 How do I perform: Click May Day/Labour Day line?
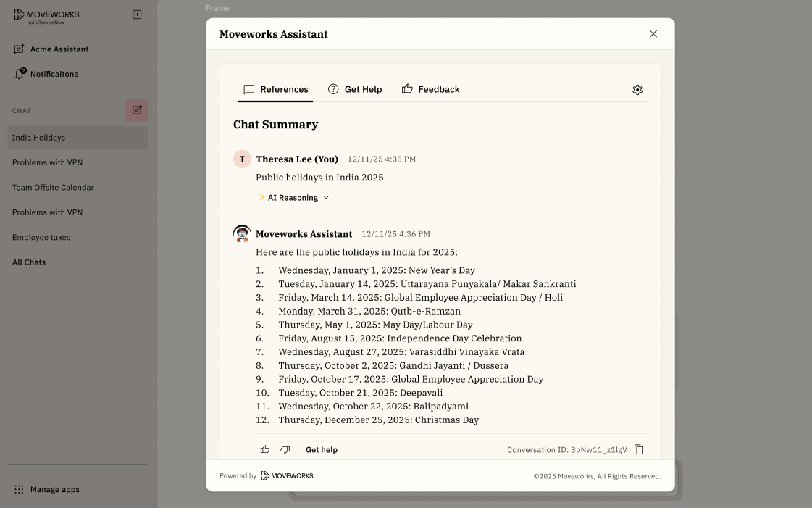[x=375, y=325]
